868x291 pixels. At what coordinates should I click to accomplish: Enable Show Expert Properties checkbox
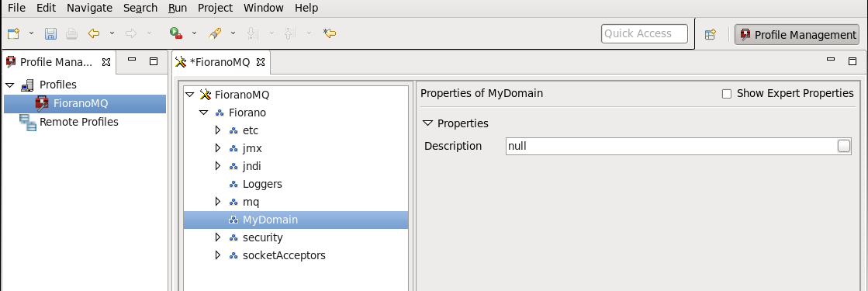[727, 94]
